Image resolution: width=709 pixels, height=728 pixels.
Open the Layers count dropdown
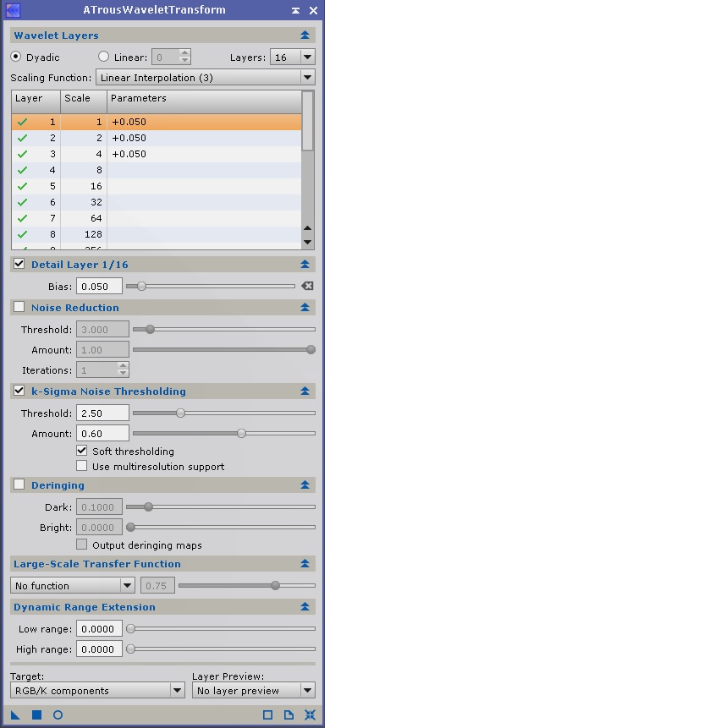click(292, 57)
